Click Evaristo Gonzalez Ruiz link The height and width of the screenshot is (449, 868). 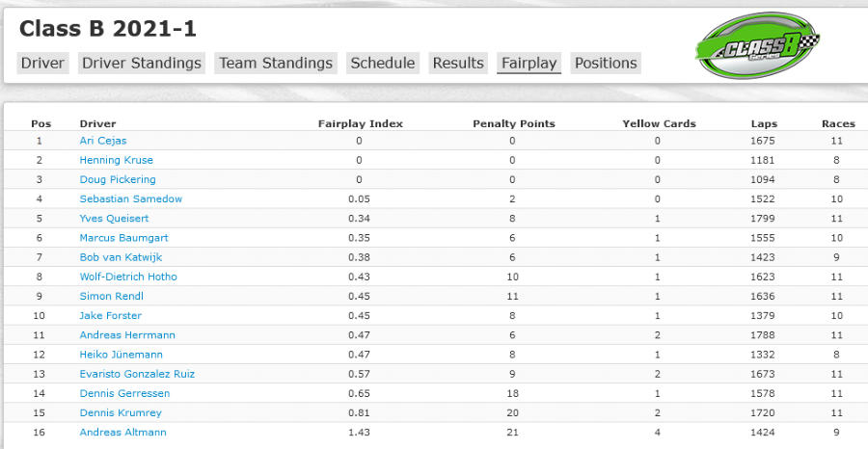(x=137, y=374)
